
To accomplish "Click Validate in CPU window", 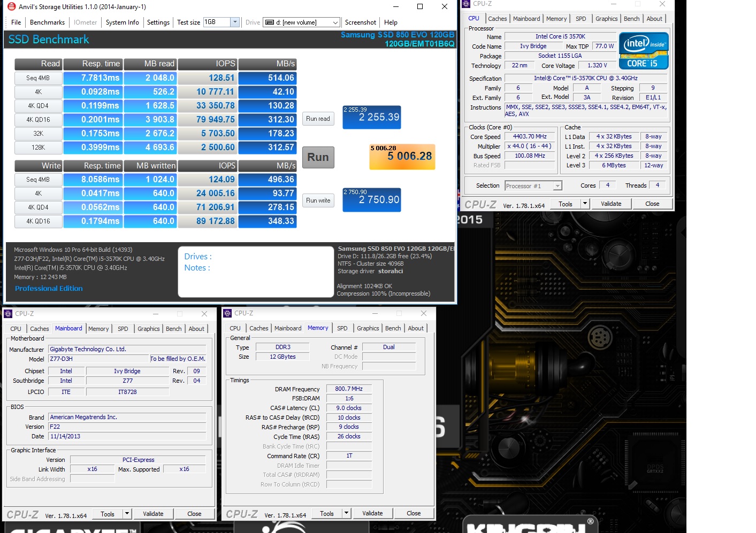I will pyautogui.click(x=611, y=204).
